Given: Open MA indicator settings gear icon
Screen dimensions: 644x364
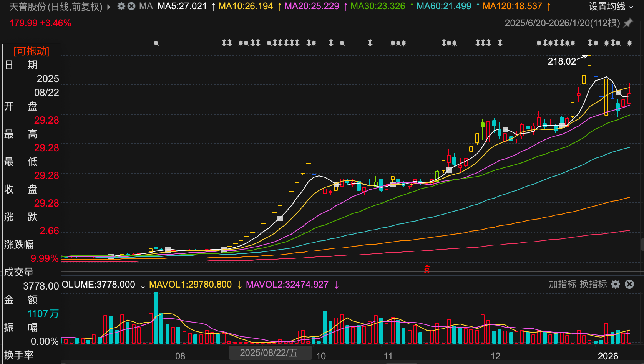Looking at the screenshot, I should tap(121, 6).
